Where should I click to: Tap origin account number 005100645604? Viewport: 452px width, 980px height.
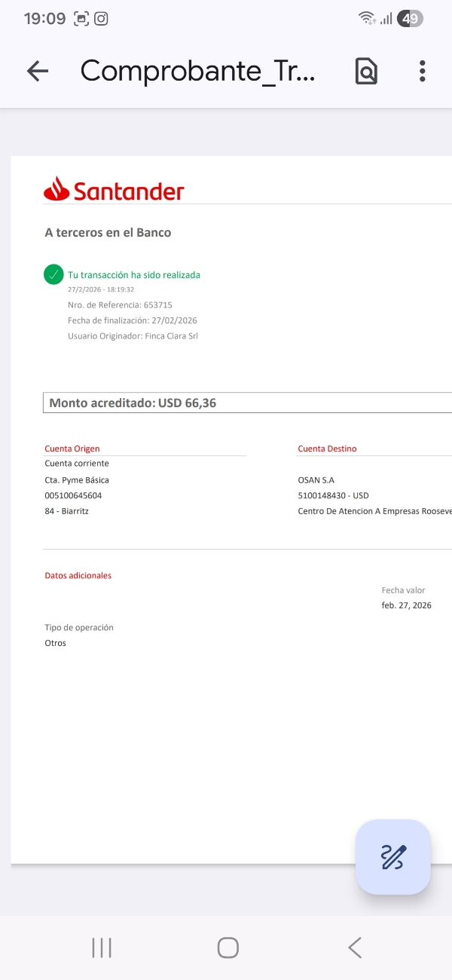73,495
